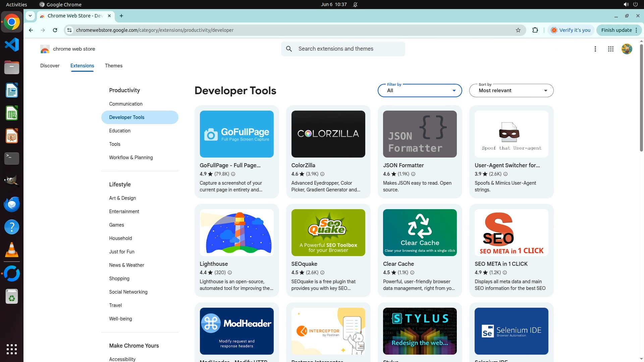Click the Finish update button
The width and height of the screenshot is (644, 362).
pyautogui.click(x=616, y=30)
